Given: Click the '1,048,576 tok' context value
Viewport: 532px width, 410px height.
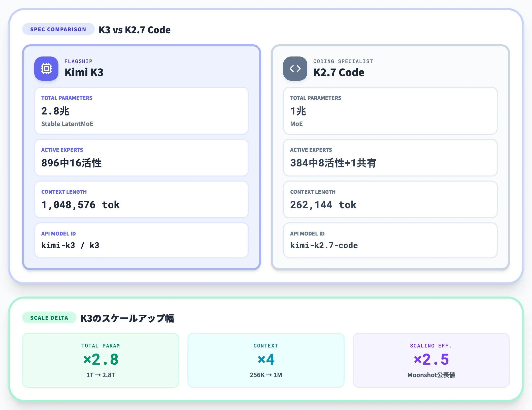Looking at the screenshot, I should tap(81, 205).
